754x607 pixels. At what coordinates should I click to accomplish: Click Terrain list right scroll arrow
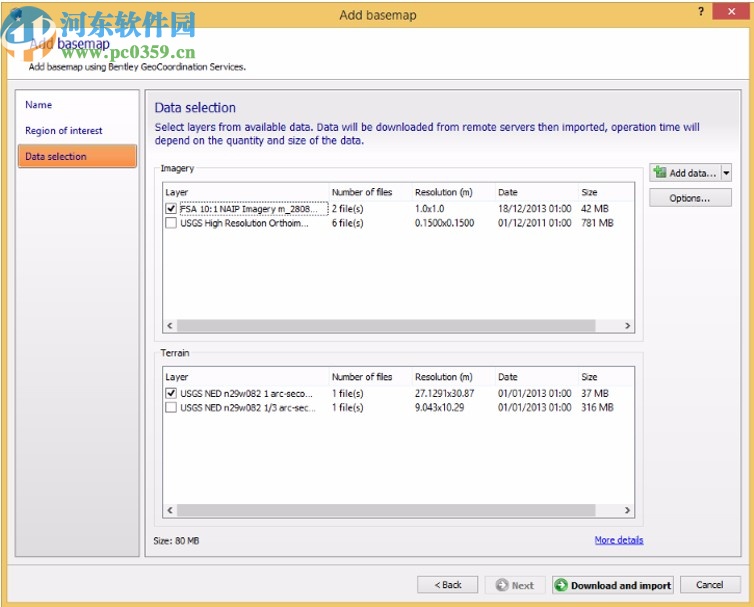(x=628, y=510)
